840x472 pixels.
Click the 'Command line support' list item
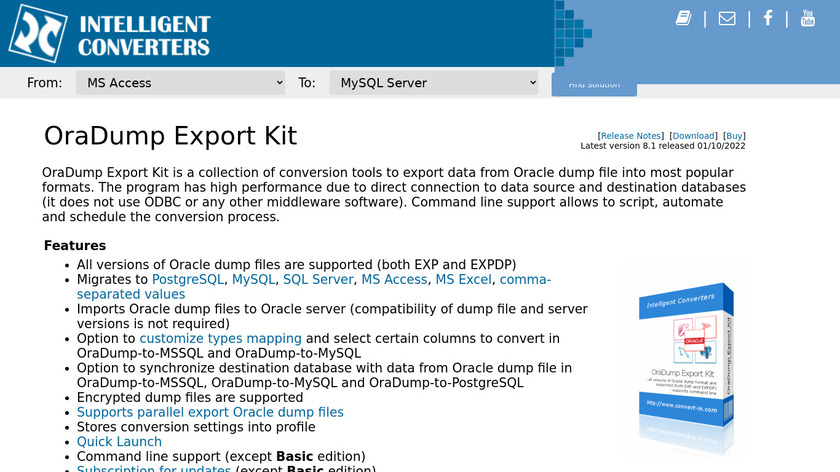221,456
